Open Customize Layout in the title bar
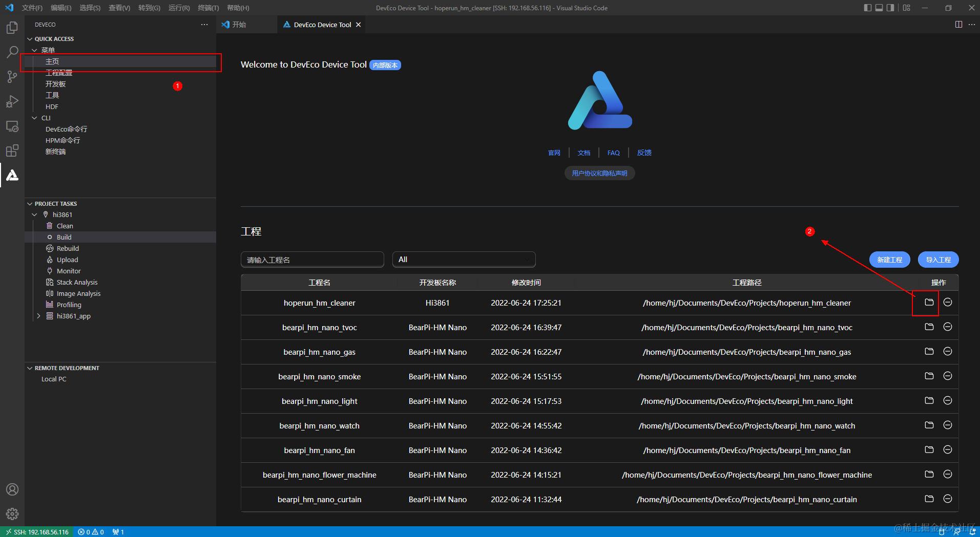 coord(907,8)
